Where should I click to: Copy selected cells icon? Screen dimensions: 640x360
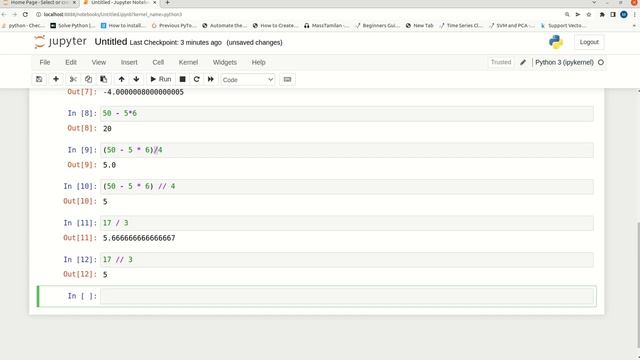(x=88, y=79)
